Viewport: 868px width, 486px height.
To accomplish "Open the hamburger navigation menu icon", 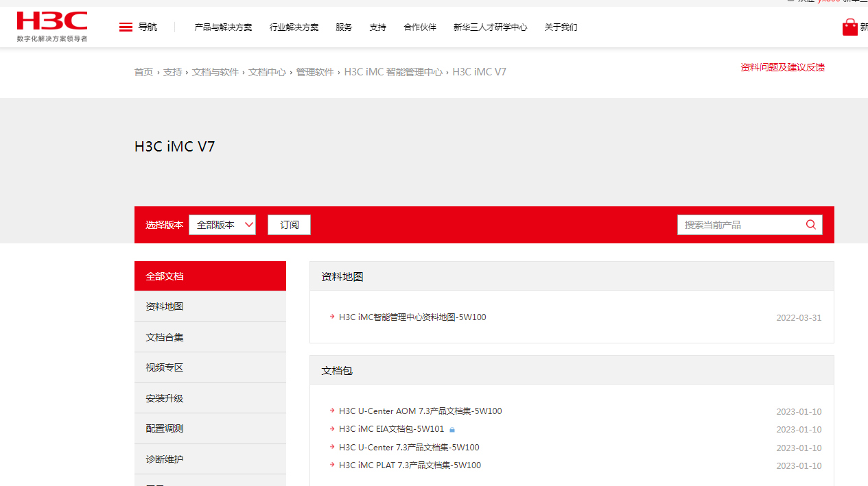I will coord(126,27).
